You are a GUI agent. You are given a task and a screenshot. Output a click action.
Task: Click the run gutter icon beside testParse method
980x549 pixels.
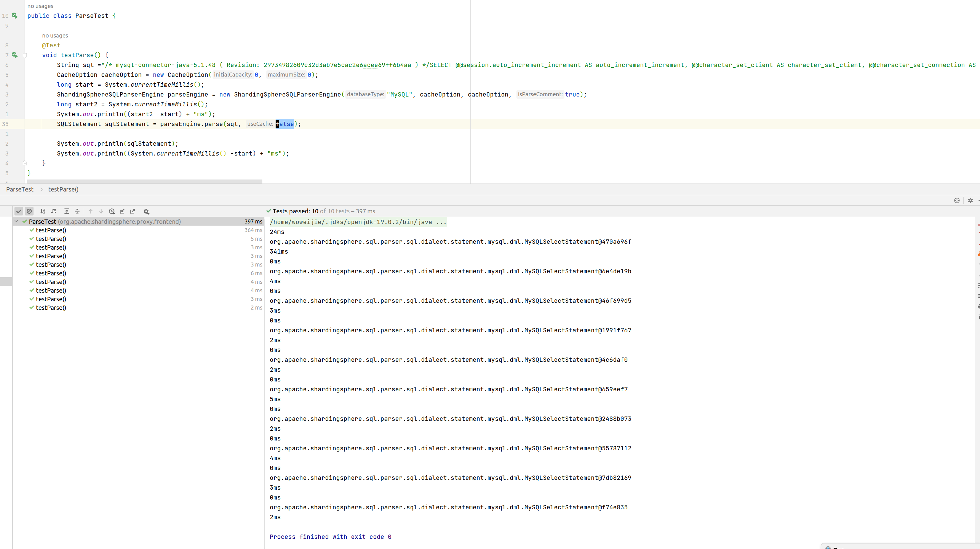[x=14, y=55]
